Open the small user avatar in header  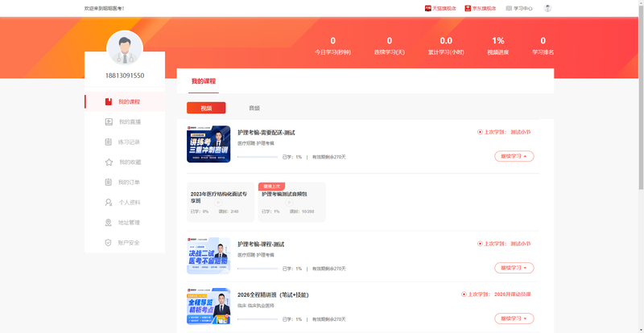pyautogui.click(x=547, y=8)
